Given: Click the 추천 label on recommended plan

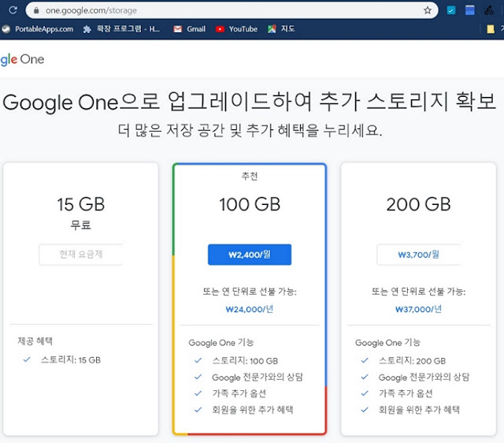Looking at the screenshot, I should pyautogui.click(x=250, y=176).
